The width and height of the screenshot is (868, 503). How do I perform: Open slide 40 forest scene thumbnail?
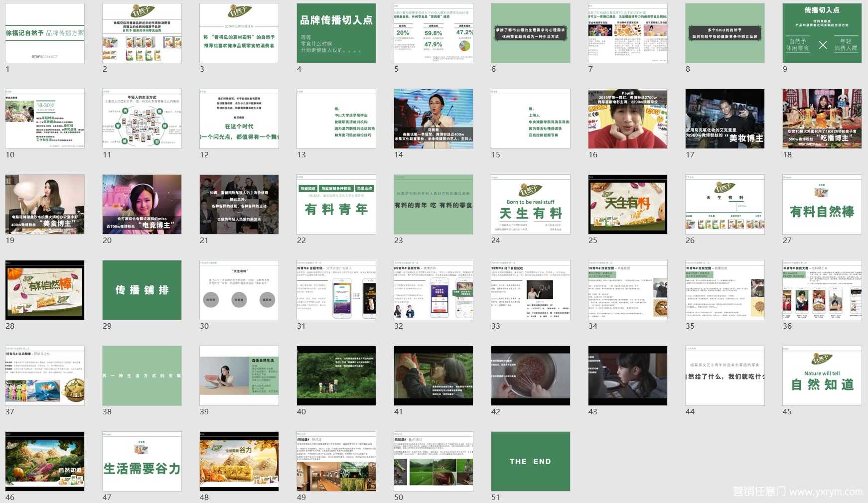[x=336, y=376]
